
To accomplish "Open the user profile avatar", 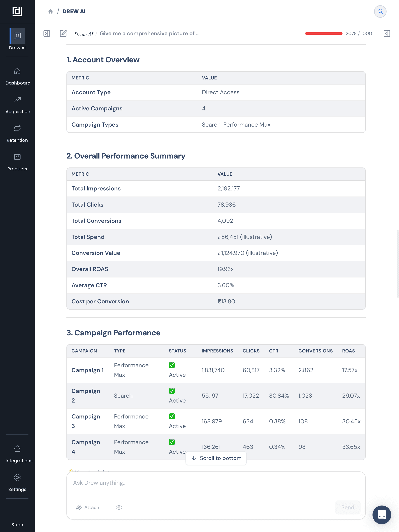I will click(x=380, y=11).
